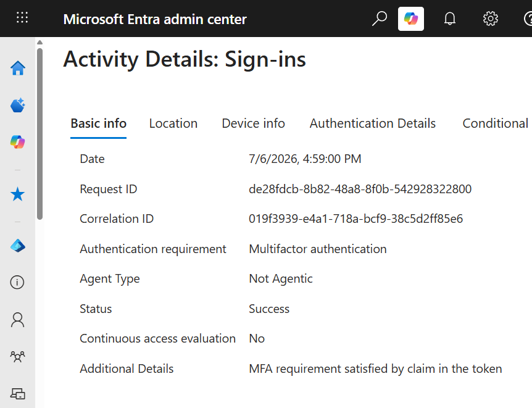
Task: Open the Conditional tab
Action: pyautogui.click(x=496, y=123)
